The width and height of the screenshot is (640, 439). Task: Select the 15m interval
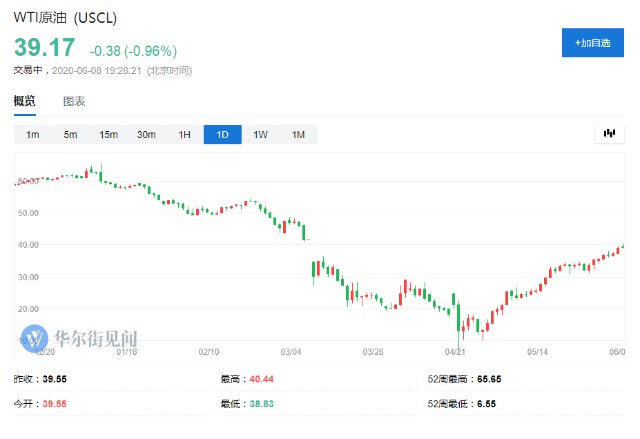109,135
